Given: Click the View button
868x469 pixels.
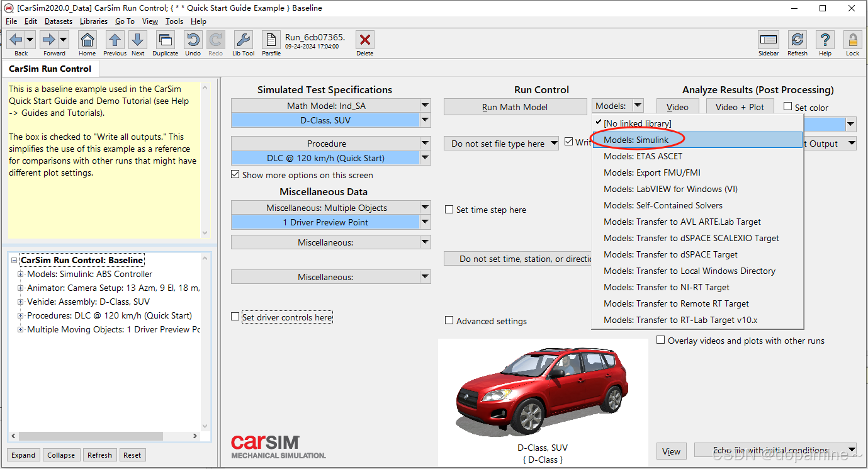Looking at the screenshot, I should (671, 451).
